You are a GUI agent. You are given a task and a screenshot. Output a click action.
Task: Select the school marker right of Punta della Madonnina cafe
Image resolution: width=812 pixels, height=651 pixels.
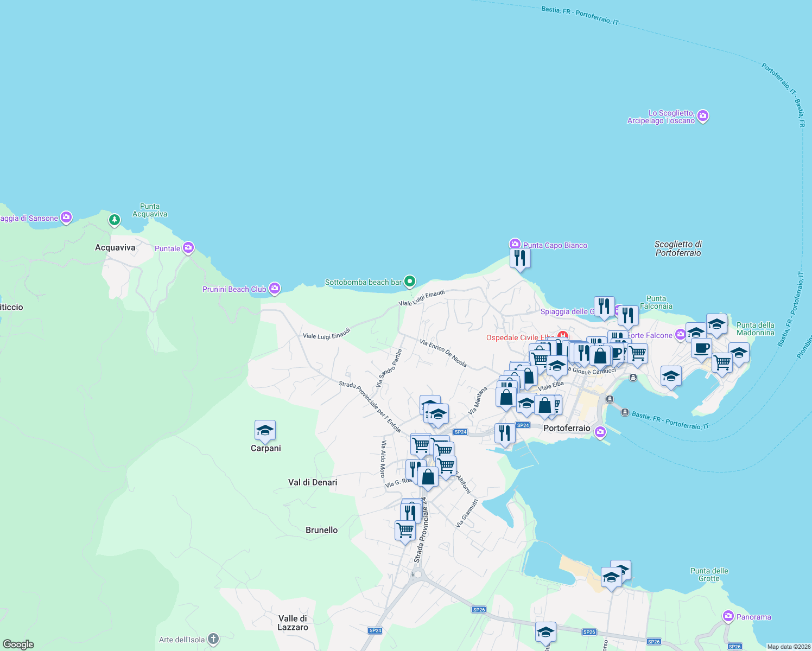tap(739, 354)
